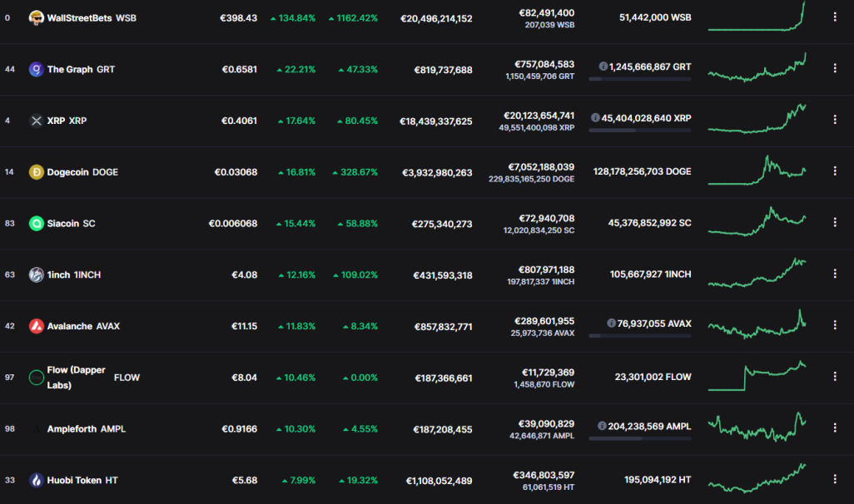Click the XRP coin logo icon
Viewport: 854px width, 504px height.
coord(36,121)
